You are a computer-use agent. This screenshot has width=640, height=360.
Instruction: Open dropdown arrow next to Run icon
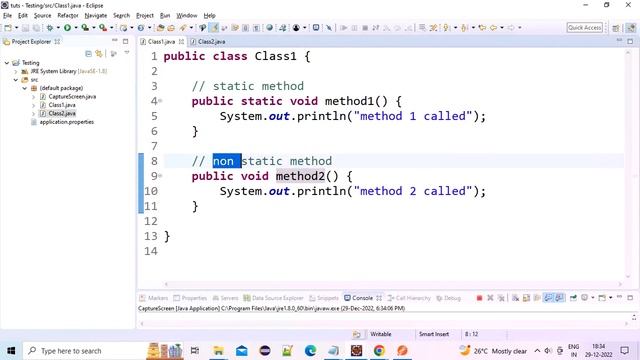click(x=76, y=28)
